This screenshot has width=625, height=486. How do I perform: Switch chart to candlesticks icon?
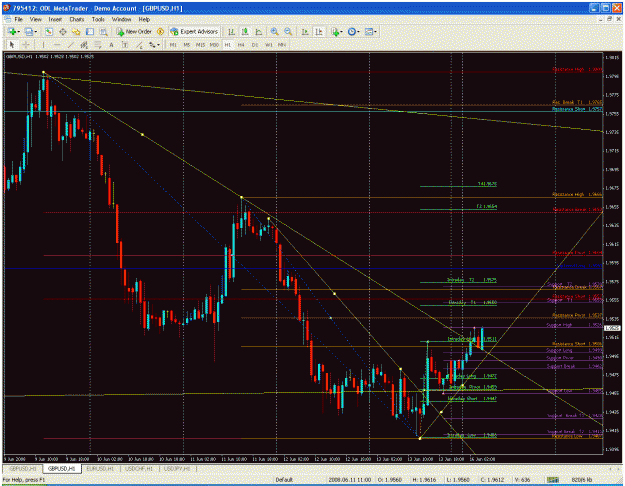pos(245,31)
